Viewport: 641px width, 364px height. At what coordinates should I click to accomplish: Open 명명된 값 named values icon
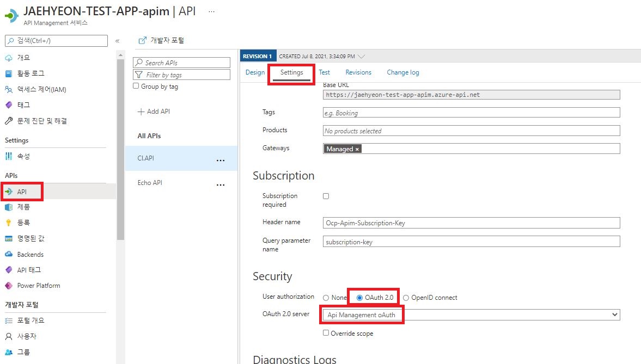9,238
